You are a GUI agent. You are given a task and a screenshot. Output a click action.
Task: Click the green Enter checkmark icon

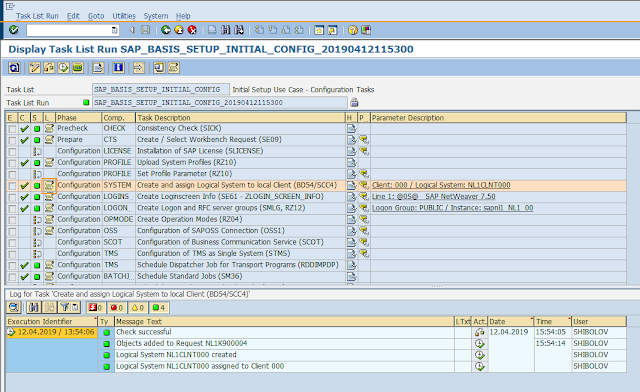pyautogui.click(x=14, y=30)
